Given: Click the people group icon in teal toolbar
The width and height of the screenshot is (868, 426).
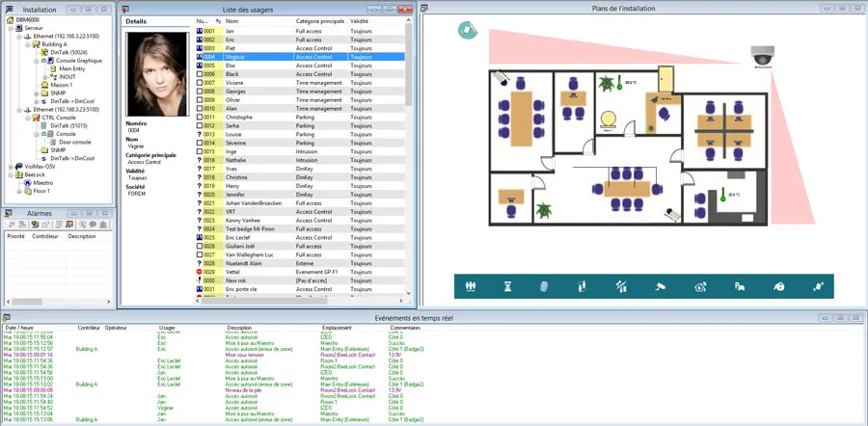Looking at the screenshot, I should pos(471,286).
